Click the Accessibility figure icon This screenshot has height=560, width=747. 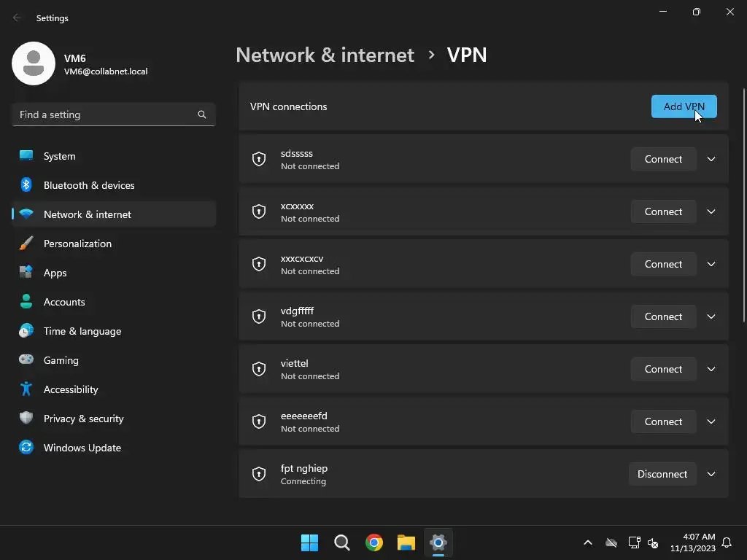coord(26,389)
